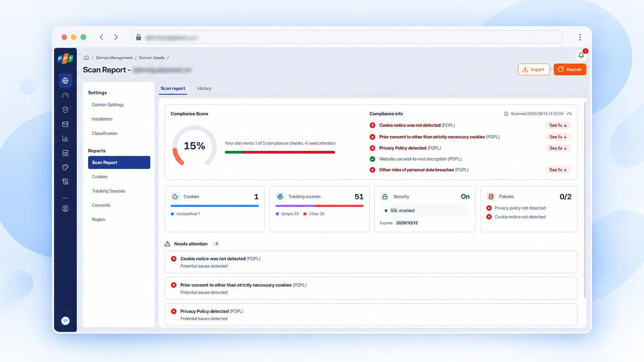
Task: Click the TT avatar in sidebar
Action: 65,321
